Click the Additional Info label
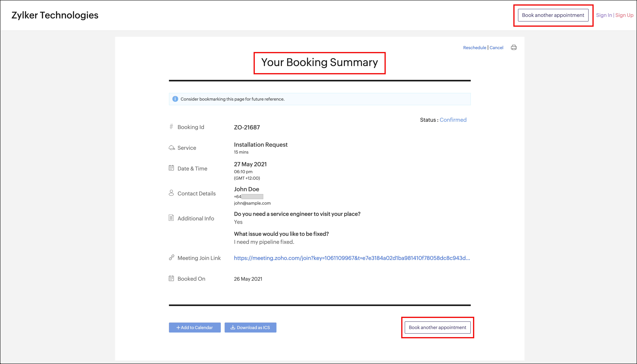Screen dimensions: 637x364 [196, 218]
